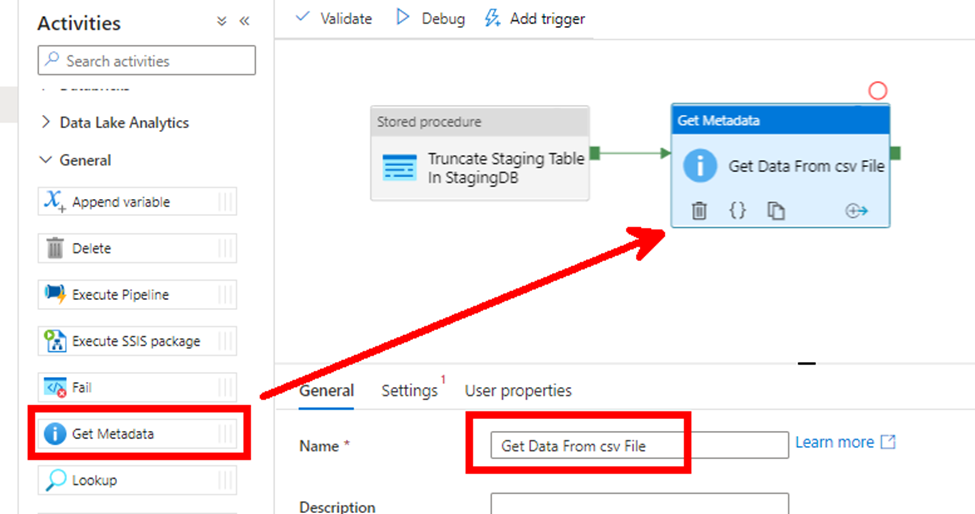This screenshot has height=514, width=975.
Task: Click the Name input field
Action: (x=639, y=446)
